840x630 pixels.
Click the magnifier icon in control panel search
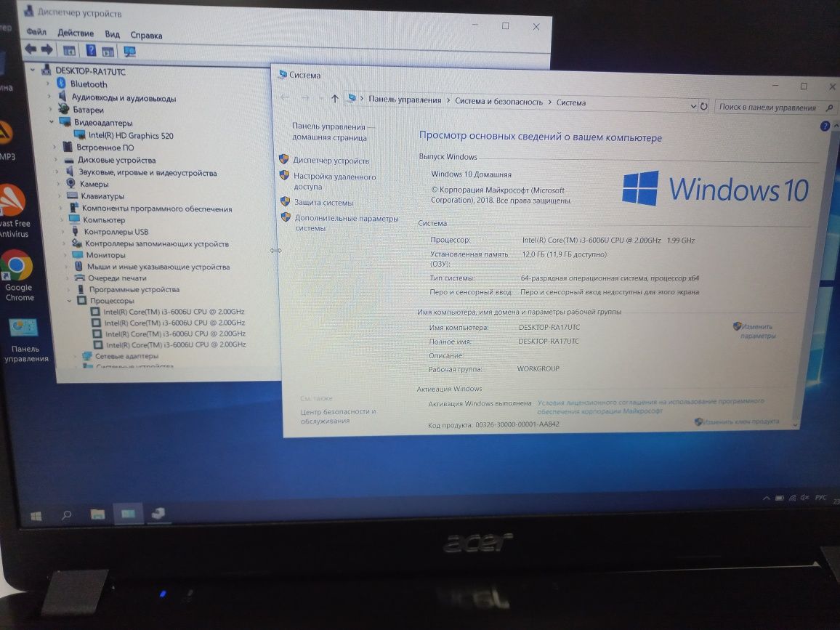(x=829, y=108)
